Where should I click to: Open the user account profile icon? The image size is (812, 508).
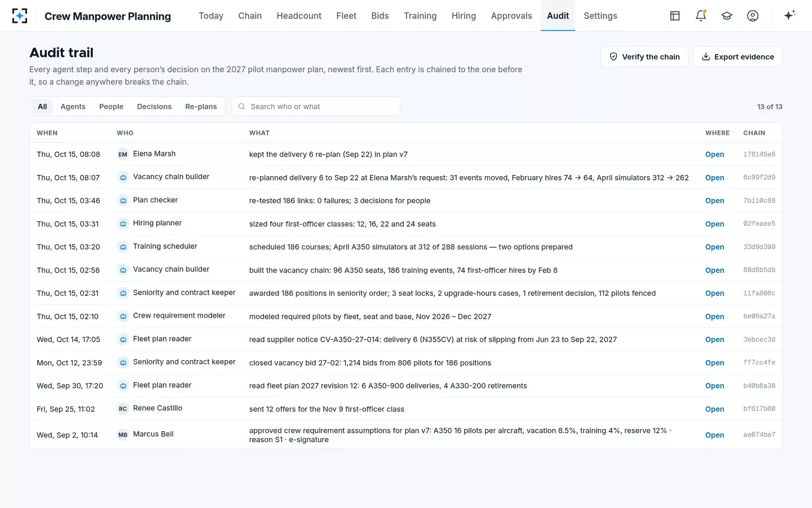tap(753, 16)
